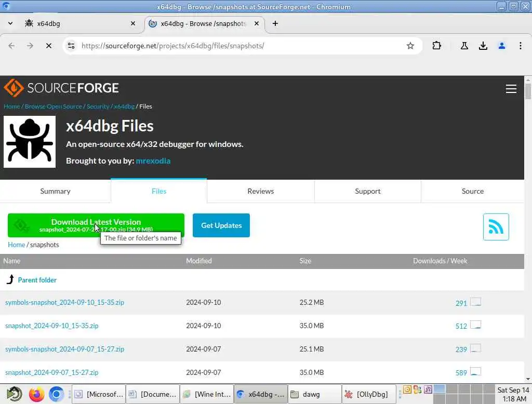Sort by Name column header
The width and height of the screenshot is (532, 404).
[12, 261]
